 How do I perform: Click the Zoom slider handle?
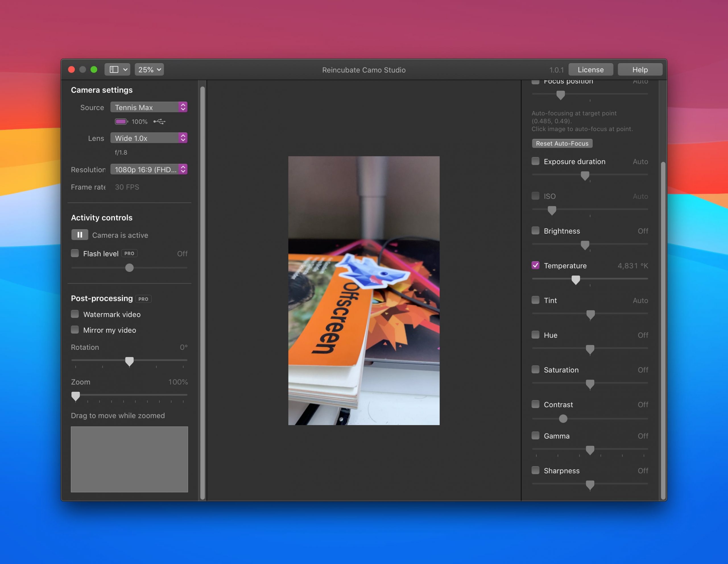point(76,396)
